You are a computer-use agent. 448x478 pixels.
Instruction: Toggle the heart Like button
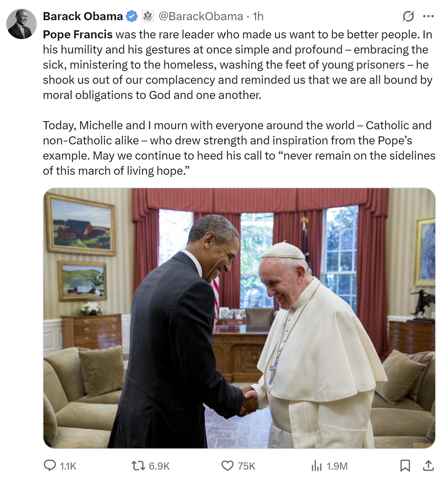pyautogui.click(x=227, y=466)
